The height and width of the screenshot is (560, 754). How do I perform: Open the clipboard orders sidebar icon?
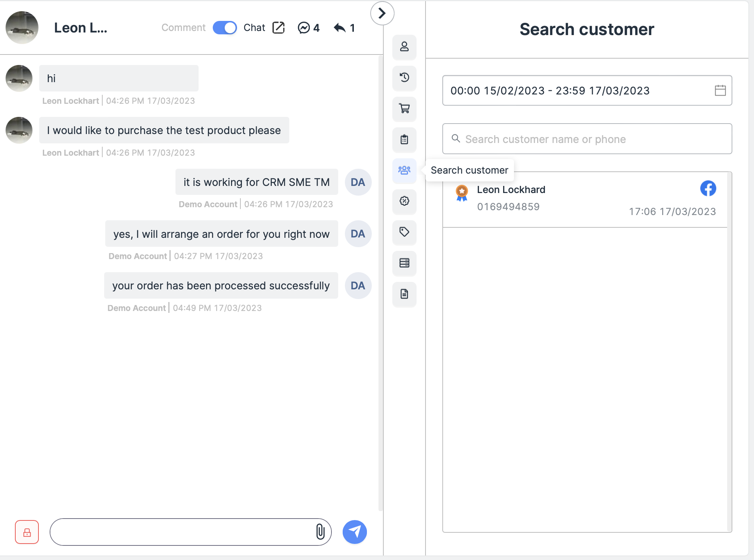404,140
